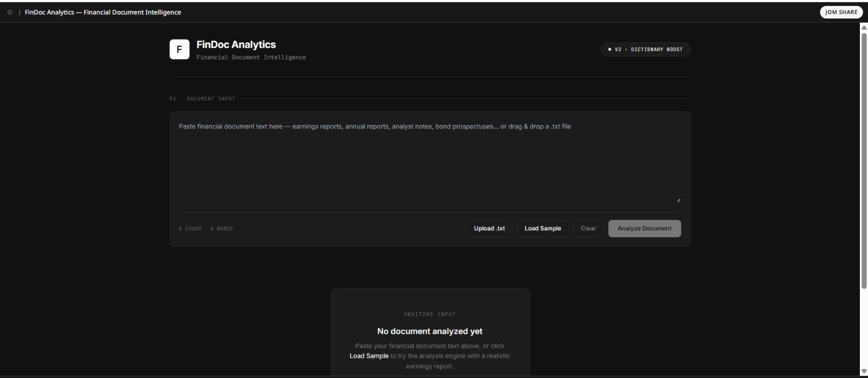Click the window title text in the title bar

click(103, 12)
